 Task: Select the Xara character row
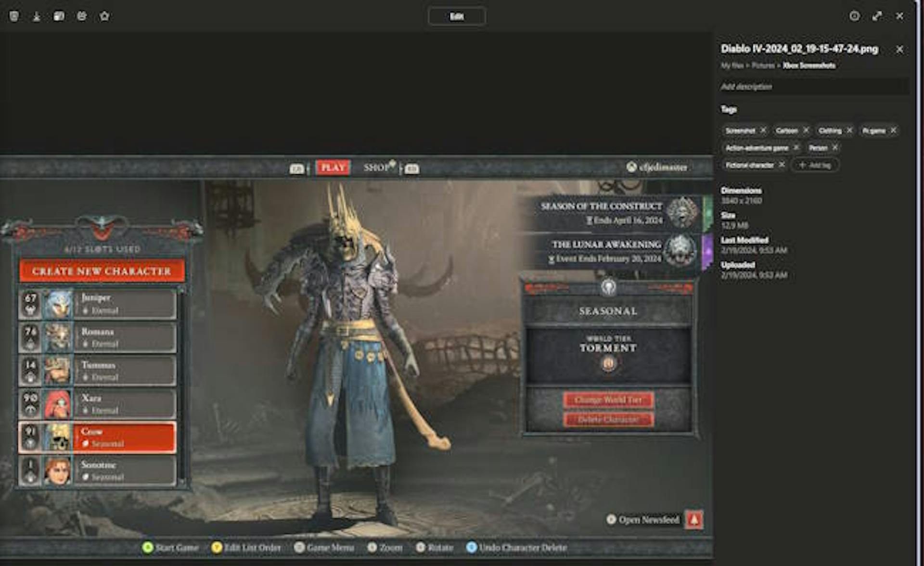pyautogui.click(x=98, y=404)
